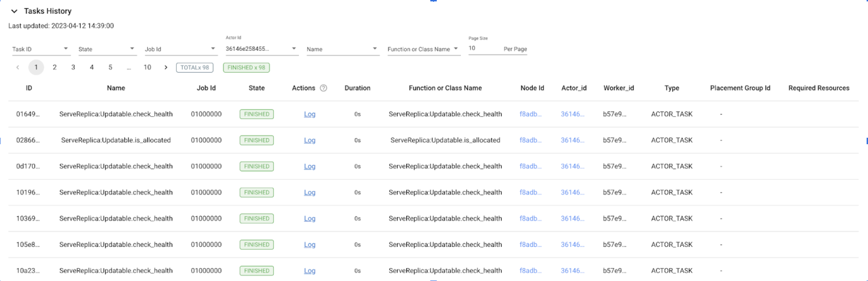This screenshot has width=868, height=281.
Task: Click task ID 02866 cell
Action: (x=28, y=140)
